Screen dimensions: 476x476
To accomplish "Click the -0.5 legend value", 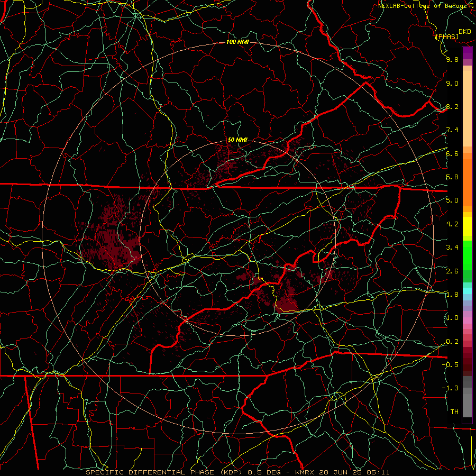I will click(x=450, y=364).
